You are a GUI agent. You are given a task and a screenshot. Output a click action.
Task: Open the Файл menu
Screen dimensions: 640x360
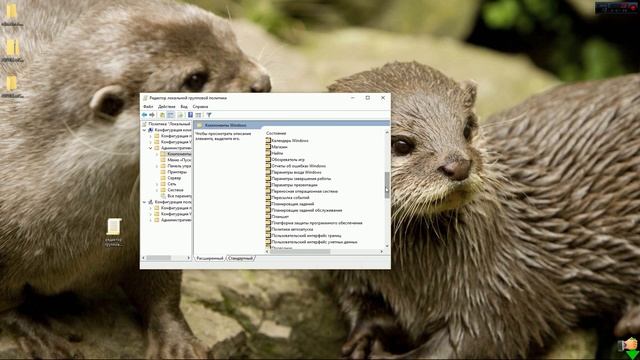click(x=148, y=107)
